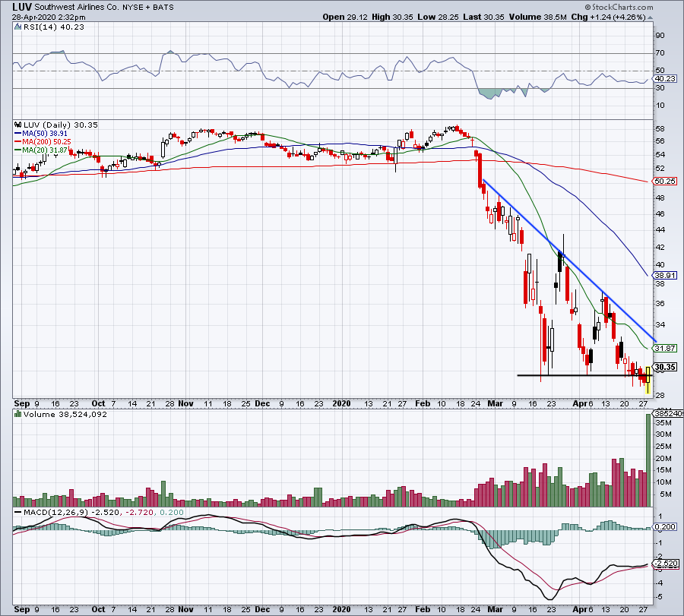684x616 pixels.
Task: Click the 0.200 tag on MACD right axis
Action: (665, 526)
